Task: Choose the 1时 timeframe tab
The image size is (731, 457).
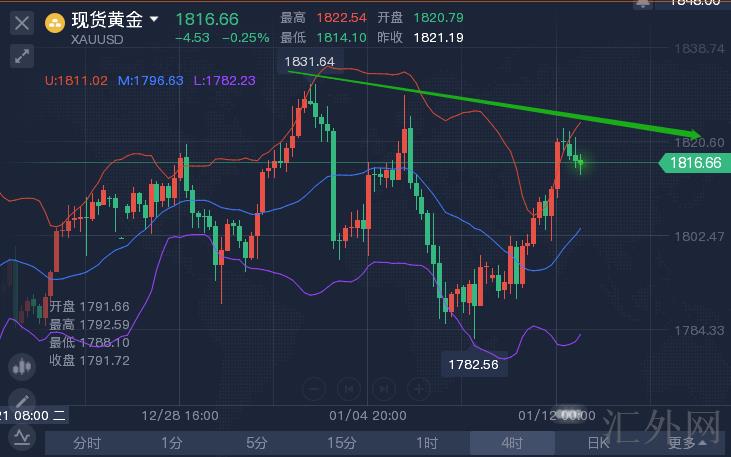Action: (x=427, y=442)
